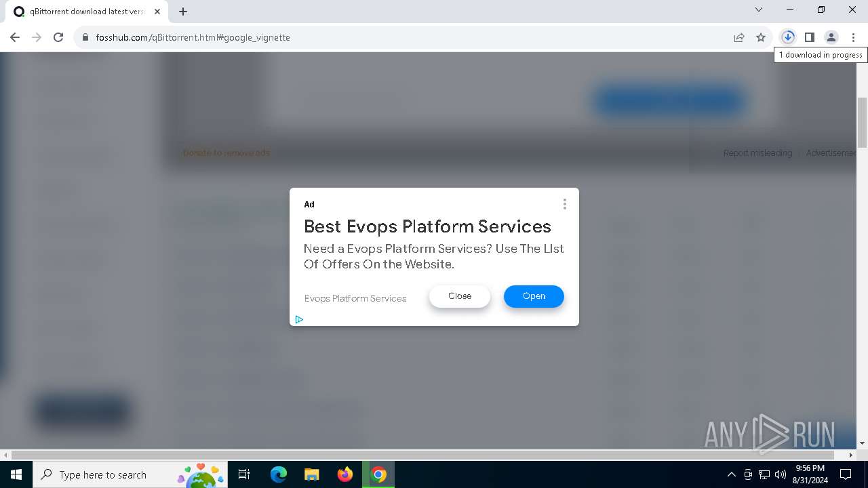This screenshot has width=868, height=488.
Task: Open a new browser tab
Action: pyautogui.click(x=183, y=12)
